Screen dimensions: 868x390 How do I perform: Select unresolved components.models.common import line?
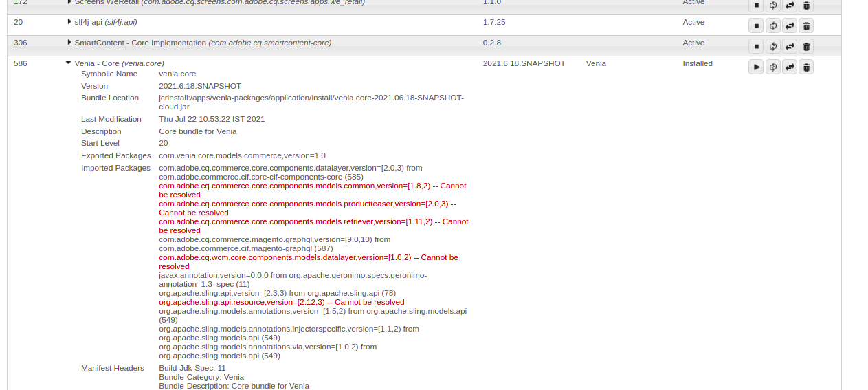313,190
